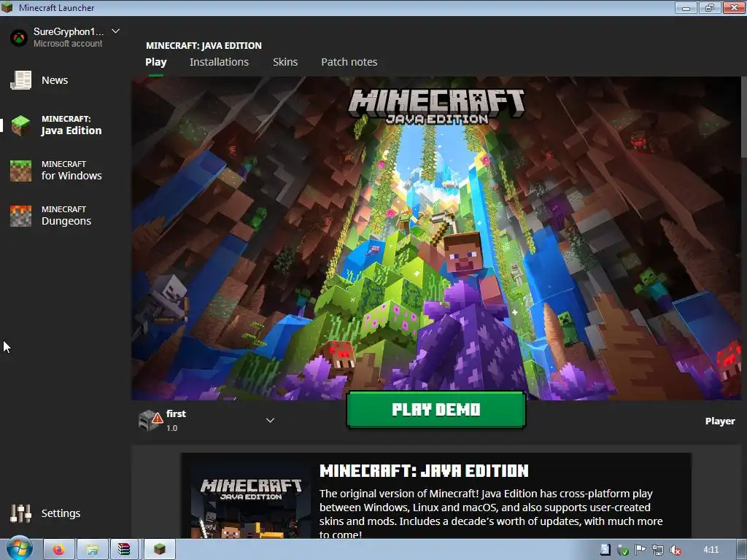Click the 'MINECRAFT: JAVA EDITION' info card heading
The width and height of the screenshot is (747, 560).
pos(424,471)
